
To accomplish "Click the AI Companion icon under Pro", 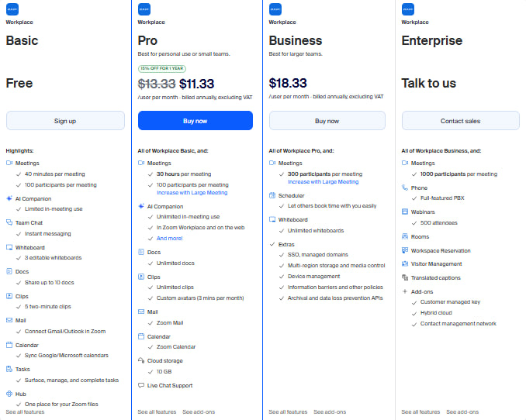I will [x=140, y=207].
